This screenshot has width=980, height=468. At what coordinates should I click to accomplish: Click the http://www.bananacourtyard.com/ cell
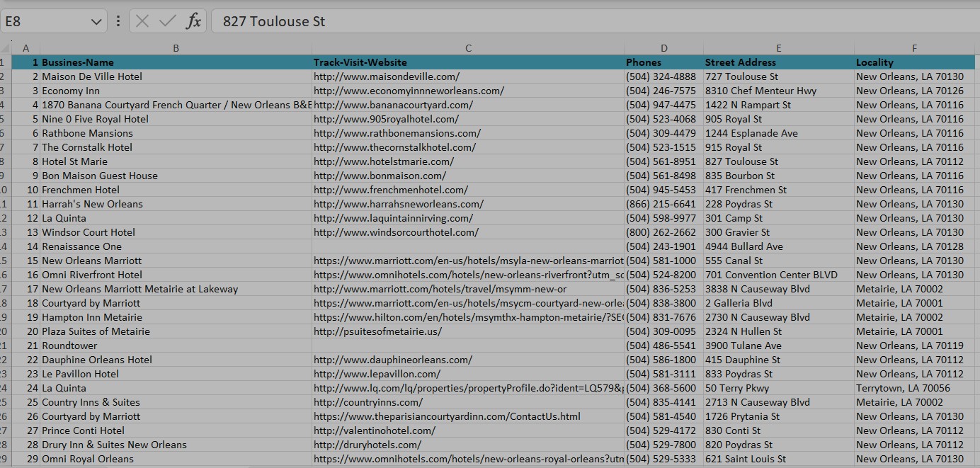point(468,105)
